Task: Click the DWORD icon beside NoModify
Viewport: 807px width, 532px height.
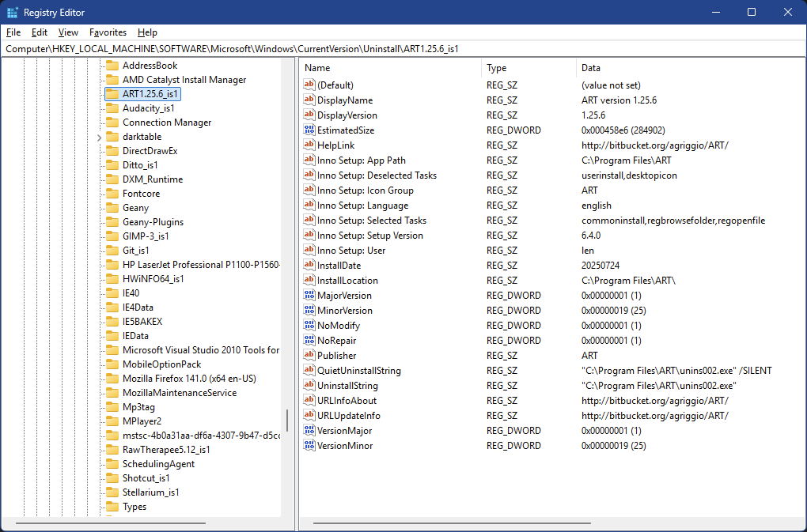Action: 310,326
